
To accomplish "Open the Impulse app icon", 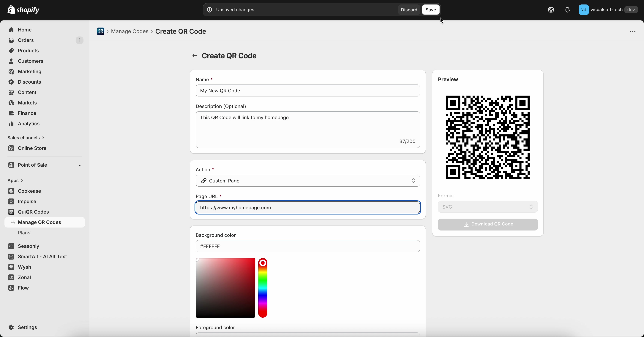I will click(11, 201).
